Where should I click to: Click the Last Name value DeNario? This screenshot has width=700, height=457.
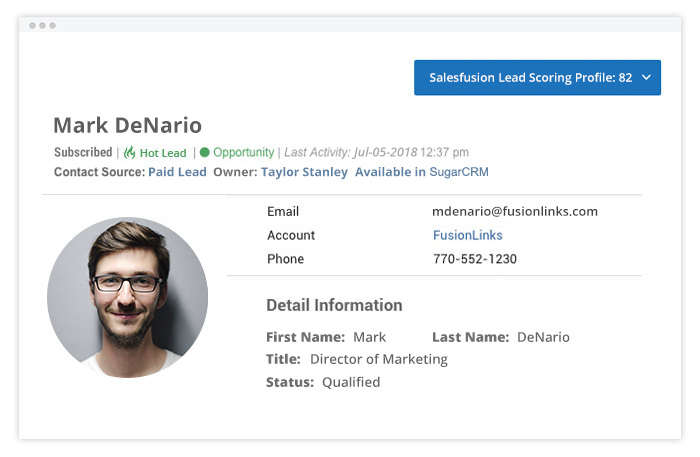pos(543,337)
